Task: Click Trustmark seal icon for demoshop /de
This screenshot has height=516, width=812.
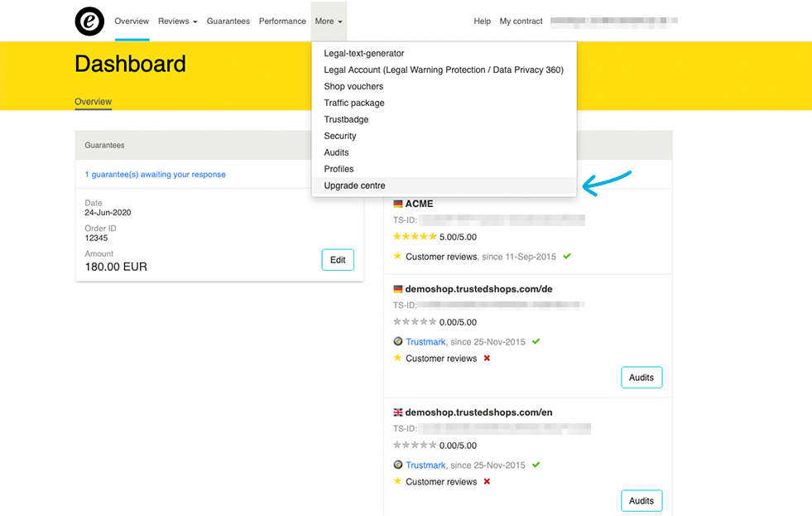Action: point(397,341)
